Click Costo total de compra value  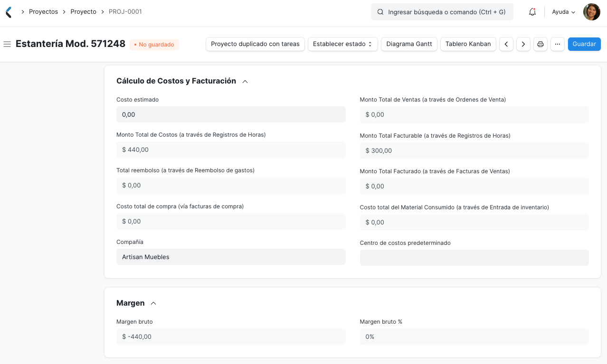[231, 221]
